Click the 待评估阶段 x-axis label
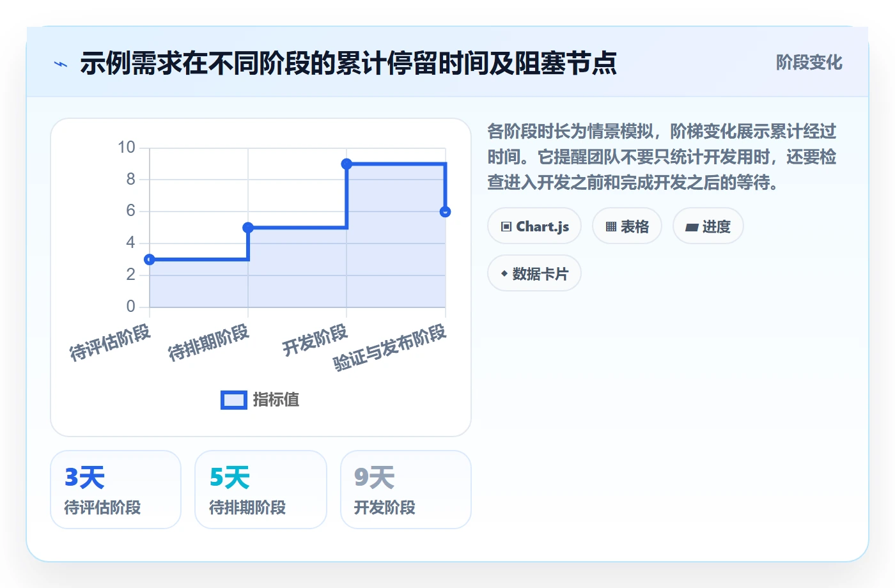The width and height of the screenshot is (895, 588). click(110, 343)
